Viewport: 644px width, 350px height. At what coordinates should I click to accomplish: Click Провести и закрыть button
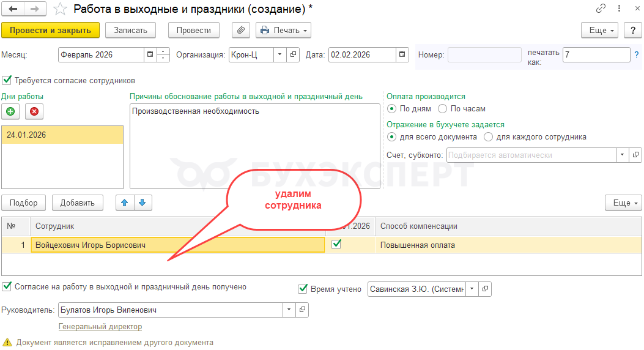[51, 30]
